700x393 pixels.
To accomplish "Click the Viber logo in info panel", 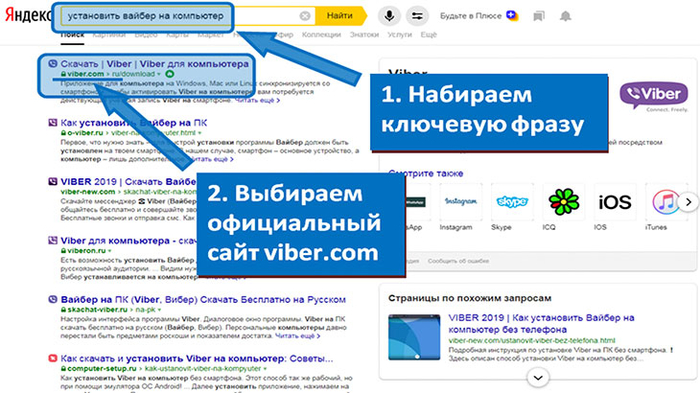I will 654,95.
